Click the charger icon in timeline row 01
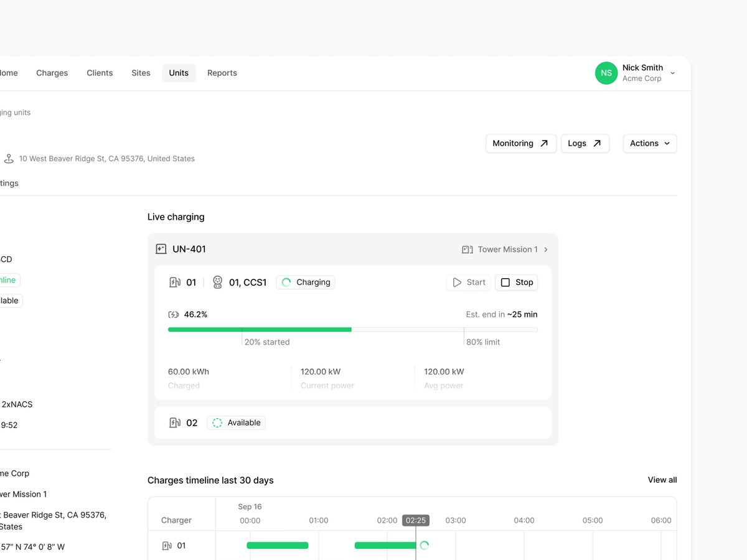This screenshot has width=747, height=560. 167,546
